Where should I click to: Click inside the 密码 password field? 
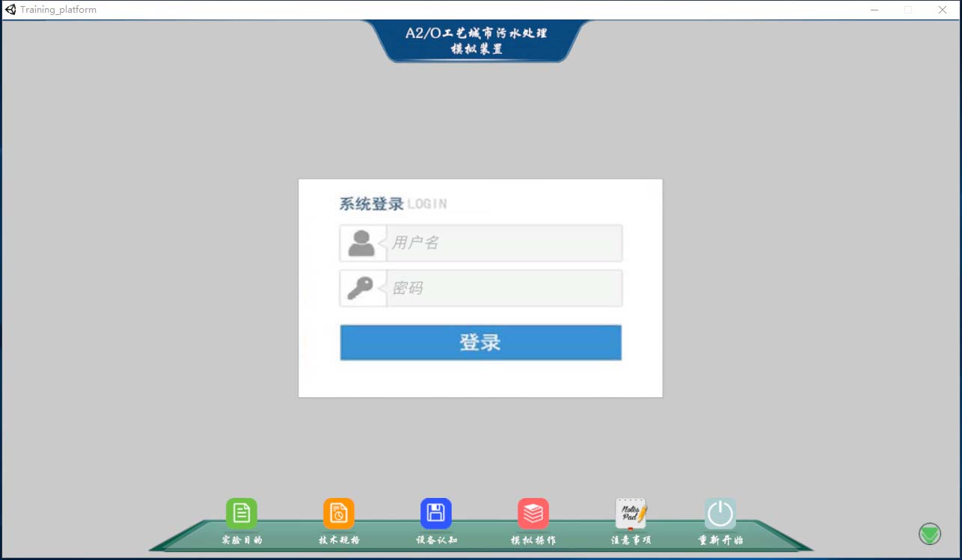pyautogui.click(x=503, y=288)
